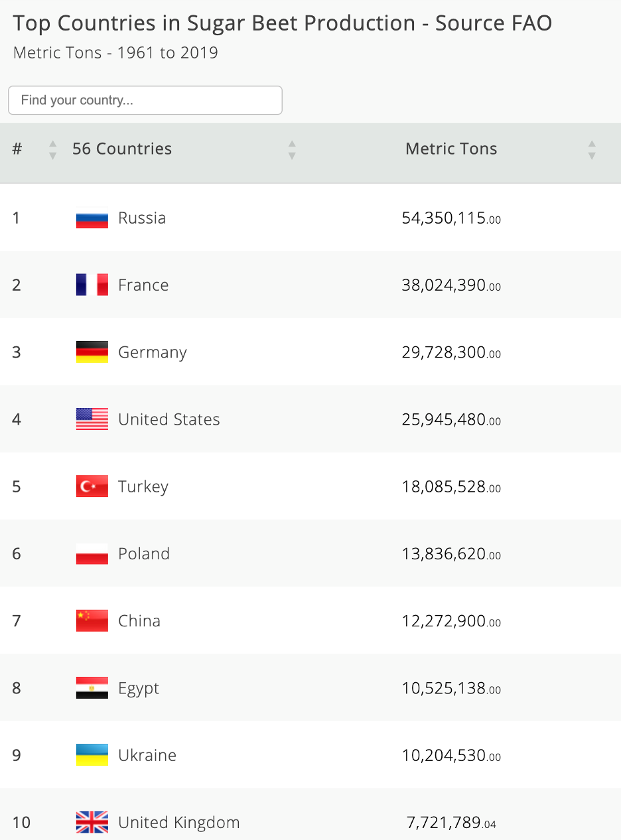
Task: Click the Russia flag icon
Action: [x=92, y=218]
